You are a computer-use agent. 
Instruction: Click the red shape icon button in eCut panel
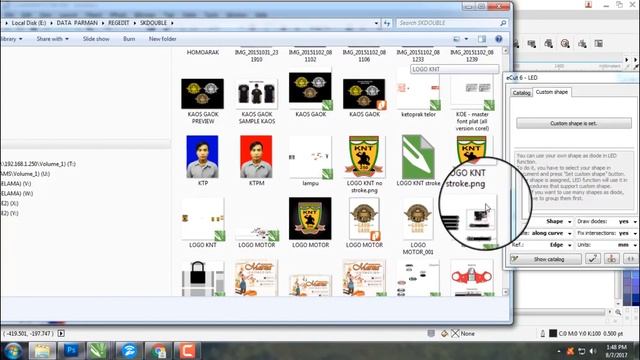tap(611, 259)
